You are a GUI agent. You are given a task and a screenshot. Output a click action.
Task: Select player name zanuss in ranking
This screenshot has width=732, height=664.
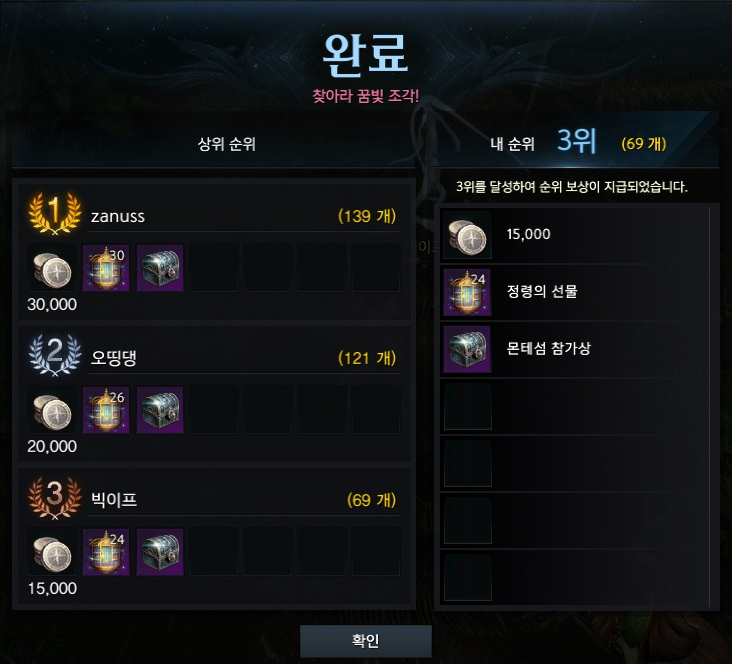pyautogui.click(x=118, y=216)
